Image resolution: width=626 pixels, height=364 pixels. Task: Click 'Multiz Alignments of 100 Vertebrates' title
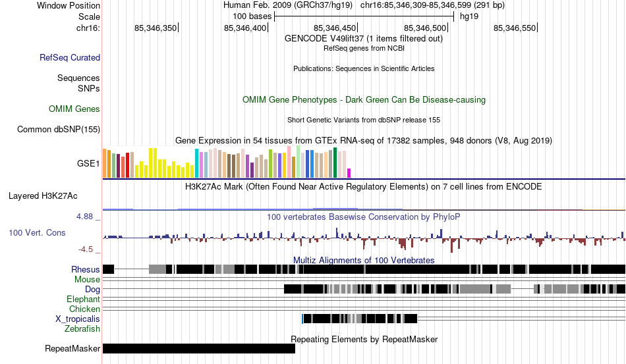point(364,260)
